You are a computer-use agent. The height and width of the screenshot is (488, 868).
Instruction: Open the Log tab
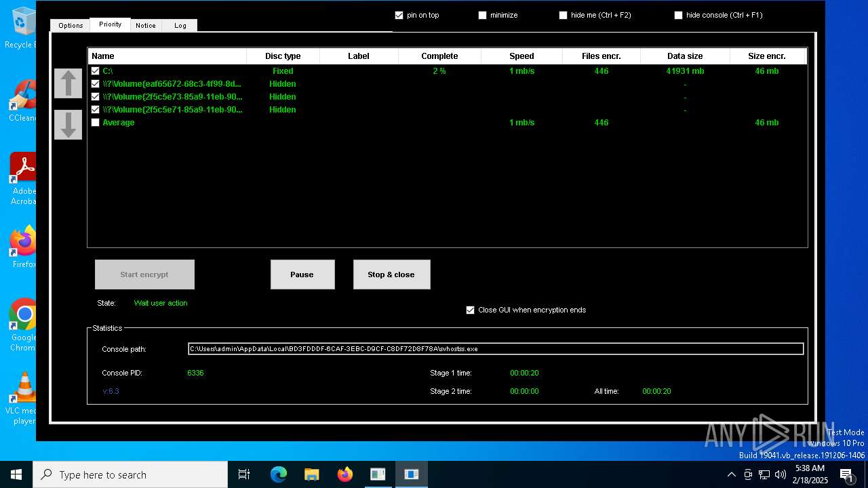180,25
